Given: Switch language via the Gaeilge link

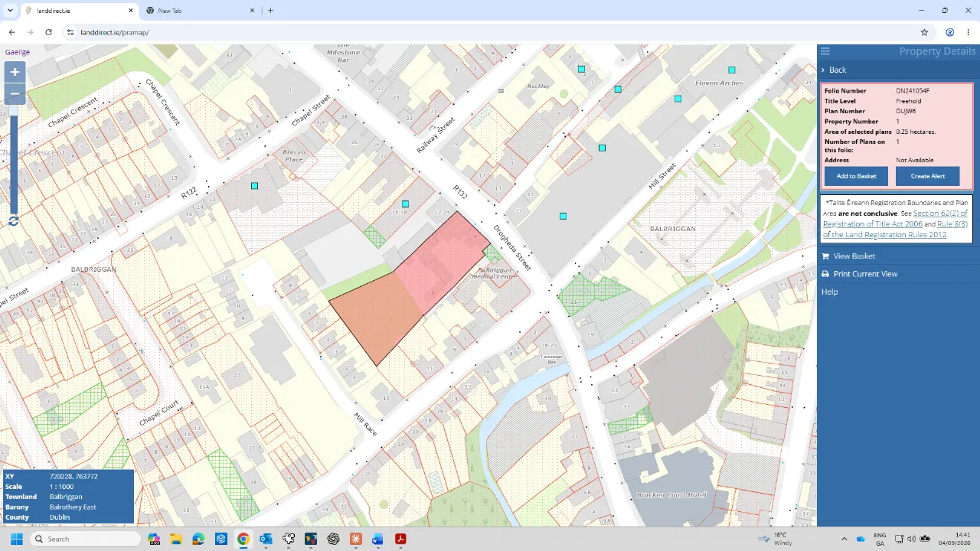Looking at the screenshot, I should pyautogui.click(x=18, y=52).
